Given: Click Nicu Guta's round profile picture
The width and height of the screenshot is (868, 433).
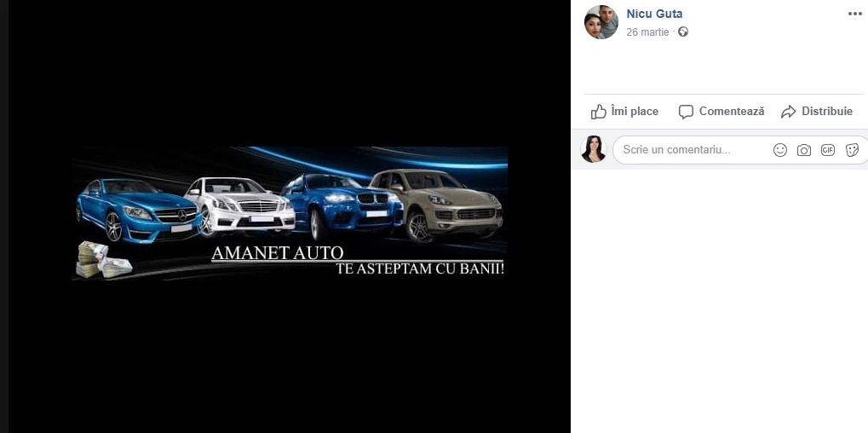Looking at the screenshot, I should coord(601,22).
